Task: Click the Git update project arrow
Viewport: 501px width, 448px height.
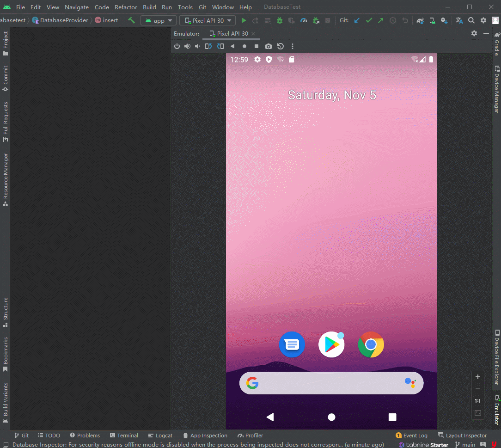Action: (x=357, y=20)
